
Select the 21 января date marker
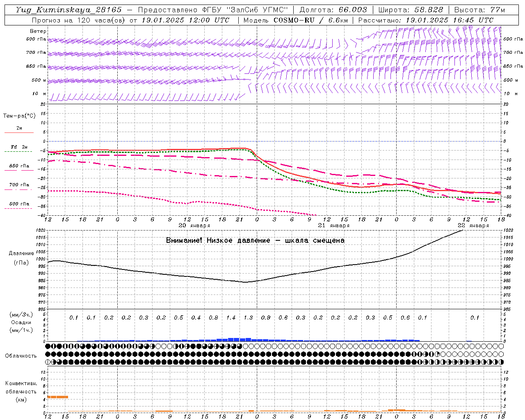point(333,225)
